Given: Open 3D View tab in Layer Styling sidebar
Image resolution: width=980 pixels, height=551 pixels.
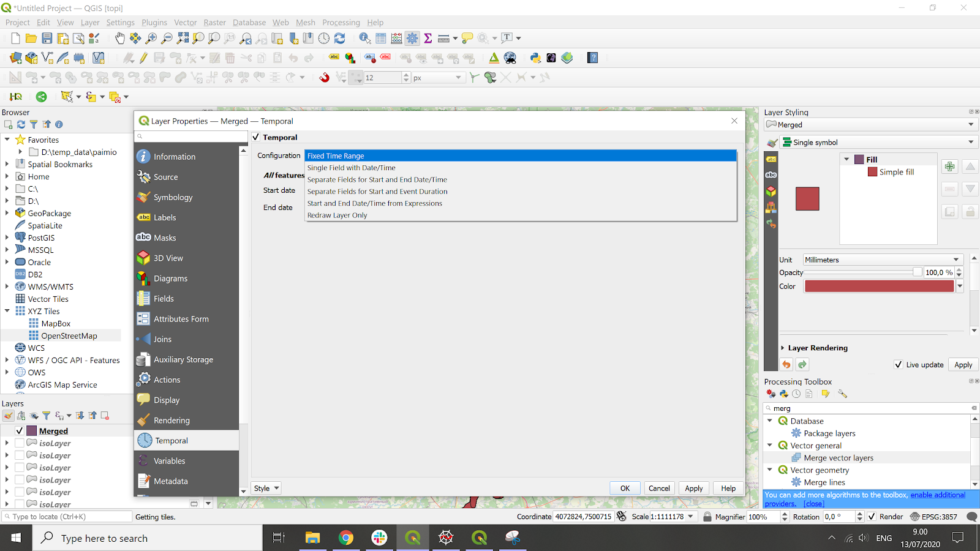Looking at the screenshot, I should [x=771, y=191].
